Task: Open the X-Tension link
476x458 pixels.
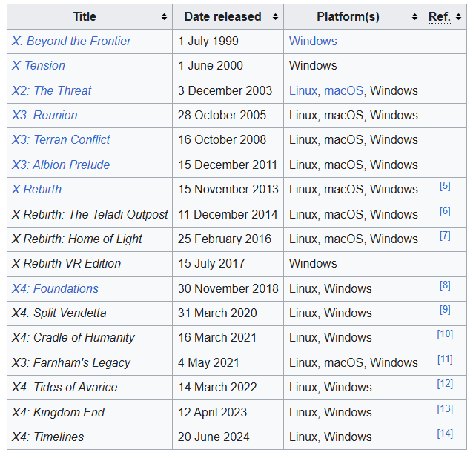Action: point(39,65)
